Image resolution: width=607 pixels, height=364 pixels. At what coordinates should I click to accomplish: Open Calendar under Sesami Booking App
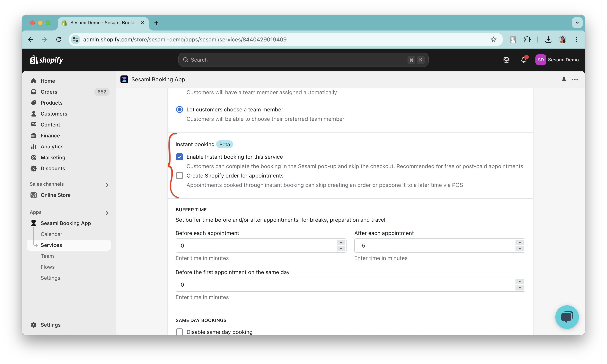(51, 234)
